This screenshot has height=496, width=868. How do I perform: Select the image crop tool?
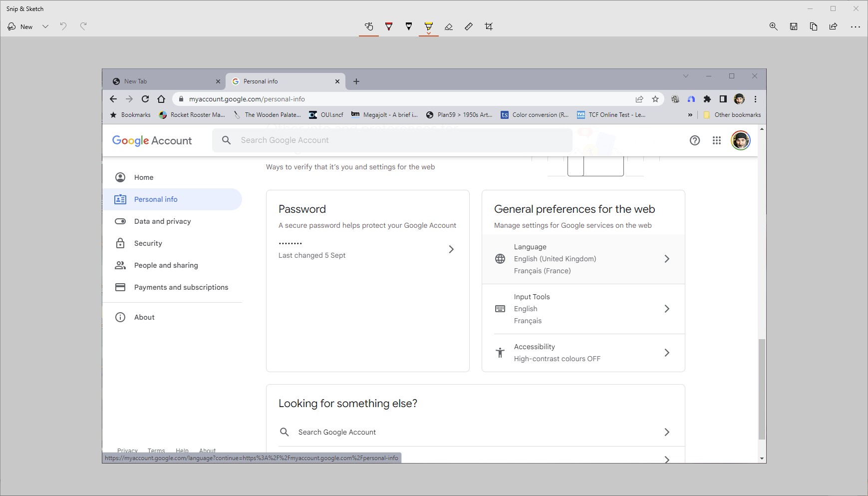[489, 26]
